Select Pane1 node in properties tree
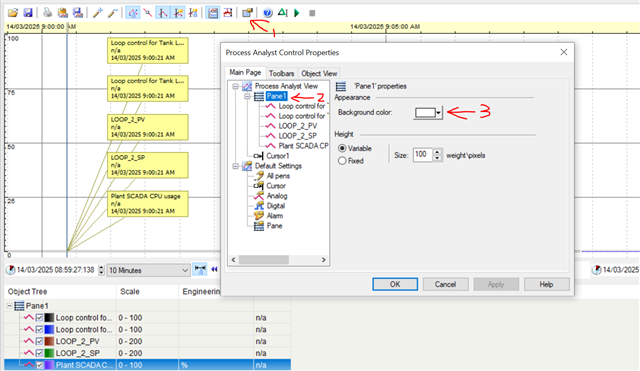 (x=276, y=96)
